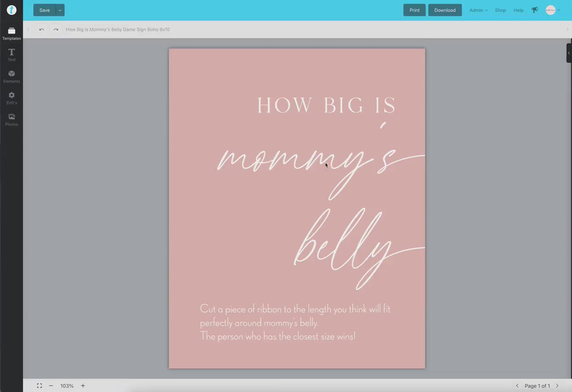Open the Elements panel

[12, 77]
